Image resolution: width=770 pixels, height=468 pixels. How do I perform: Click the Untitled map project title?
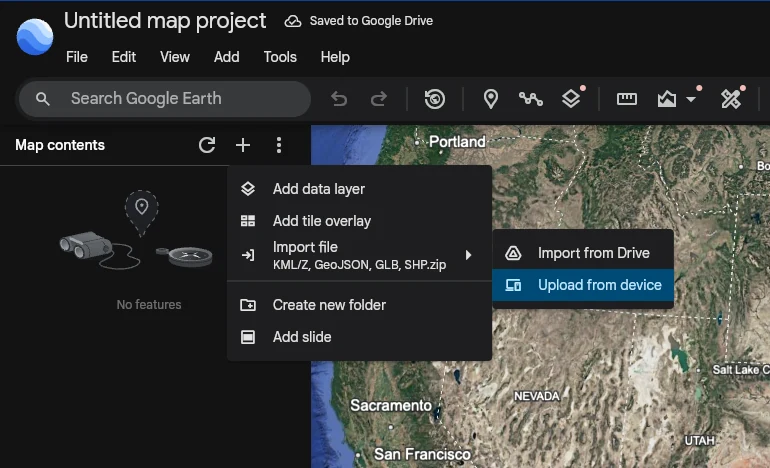click(x=165, y=21)
